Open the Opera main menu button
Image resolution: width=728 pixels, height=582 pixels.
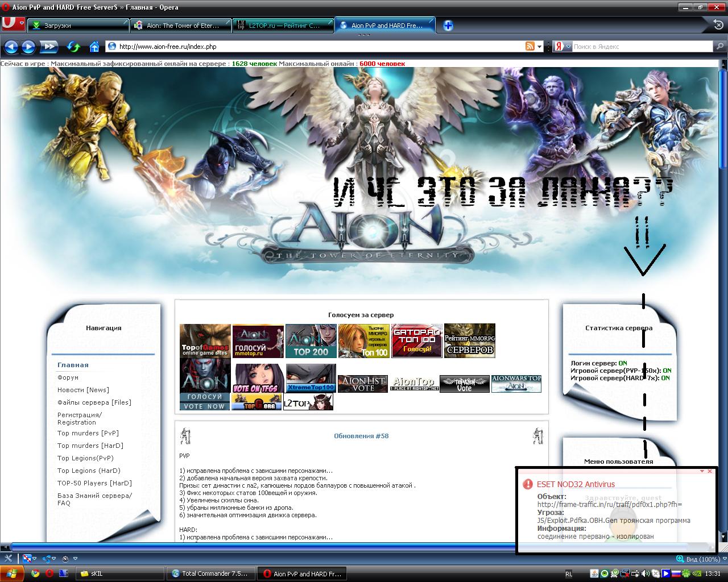pyautogui.click(x=13, y=24)
